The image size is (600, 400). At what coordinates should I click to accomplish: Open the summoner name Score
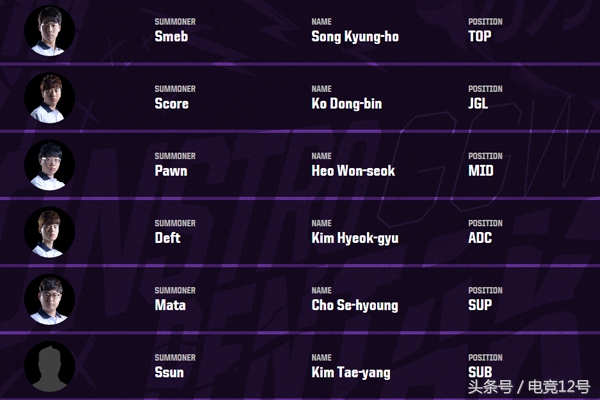click(172, 104)
